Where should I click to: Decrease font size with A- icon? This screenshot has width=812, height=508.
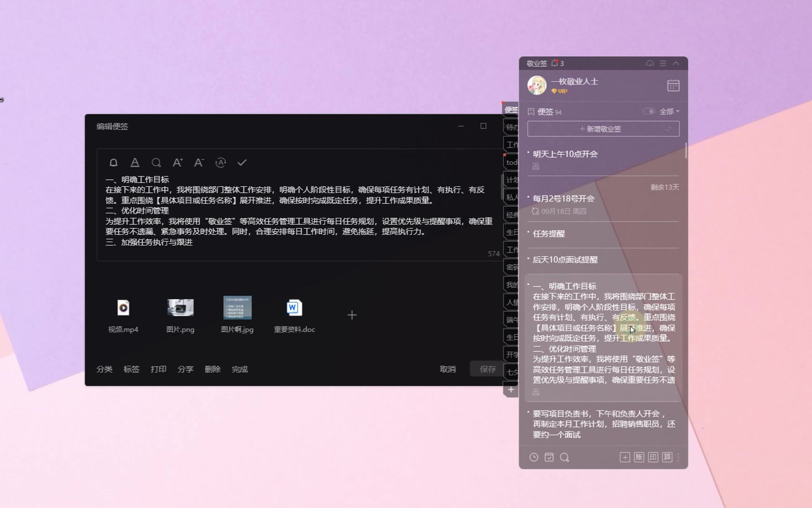[199, 163]
